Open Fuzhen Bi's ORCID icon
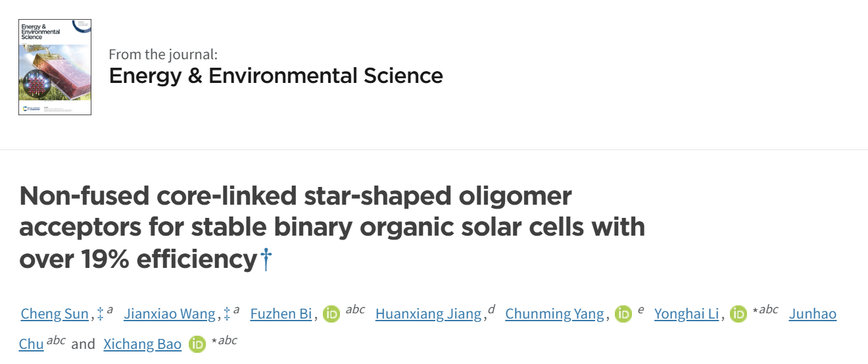The image size is (868, 364). (331, 314)
